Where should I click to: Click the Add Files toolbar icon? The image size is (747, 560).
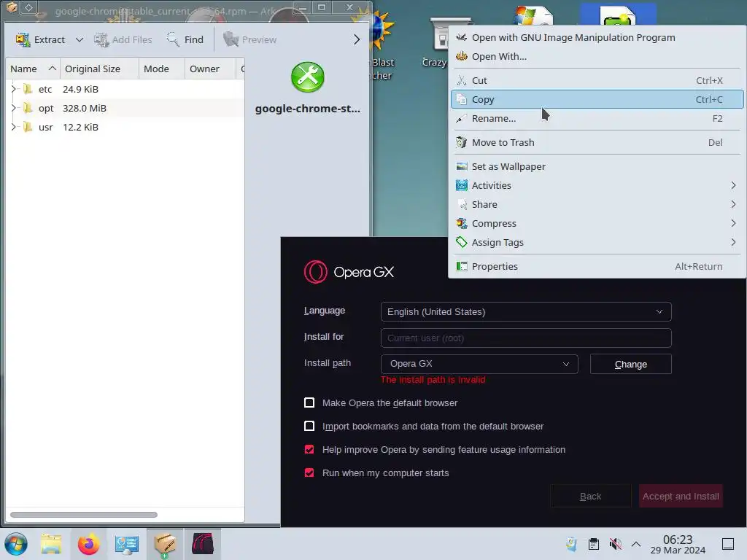point(101,39)
